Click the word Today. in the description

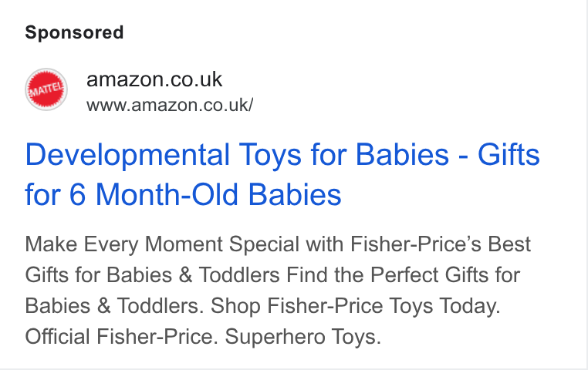pos(470,306)
